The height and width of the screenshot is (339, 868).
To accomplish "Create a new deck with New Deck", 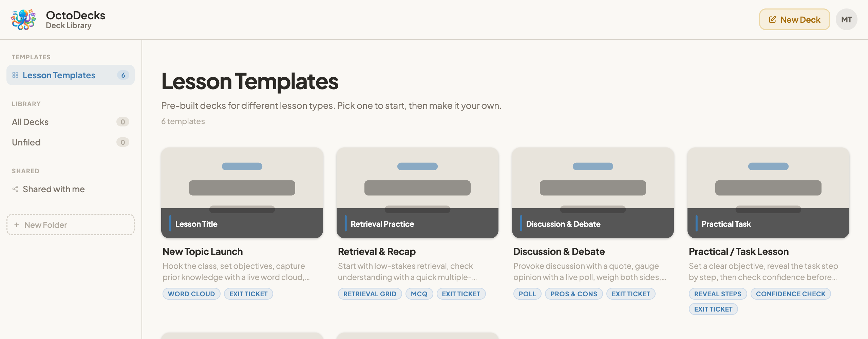I will [x=794, y=19].
